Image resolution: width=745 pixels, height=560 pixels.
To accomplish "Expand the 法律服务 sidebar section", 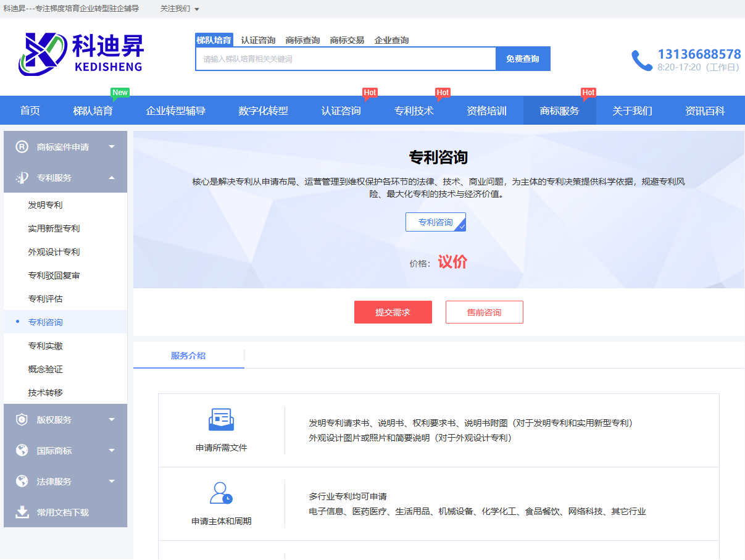I will click(x=112, y=482).
